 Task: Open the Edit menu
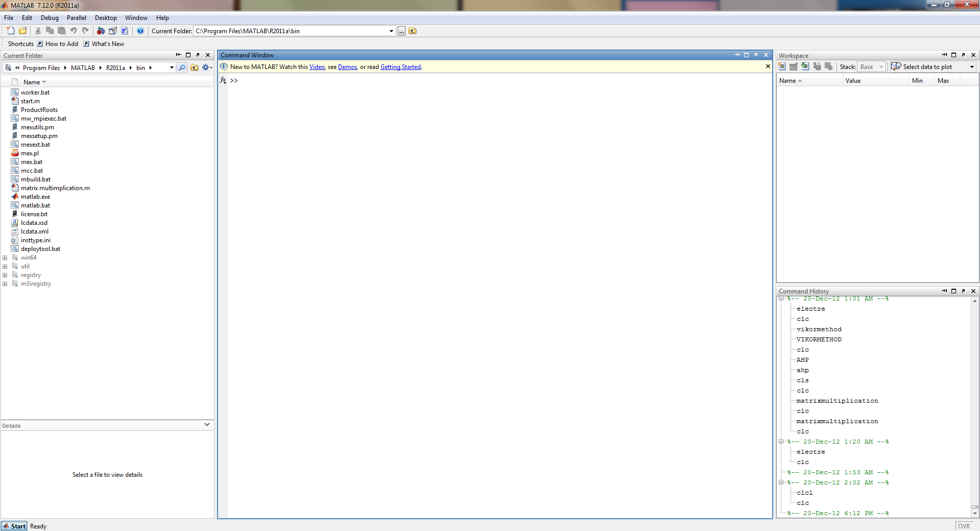[27, 18]
